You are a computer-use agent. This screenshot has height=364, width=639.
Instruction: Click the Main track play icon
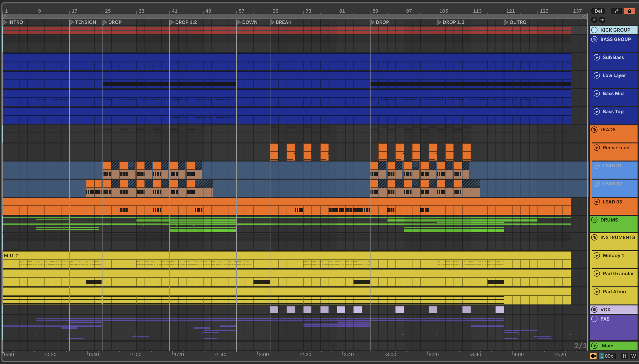click(x=595, y=346)
